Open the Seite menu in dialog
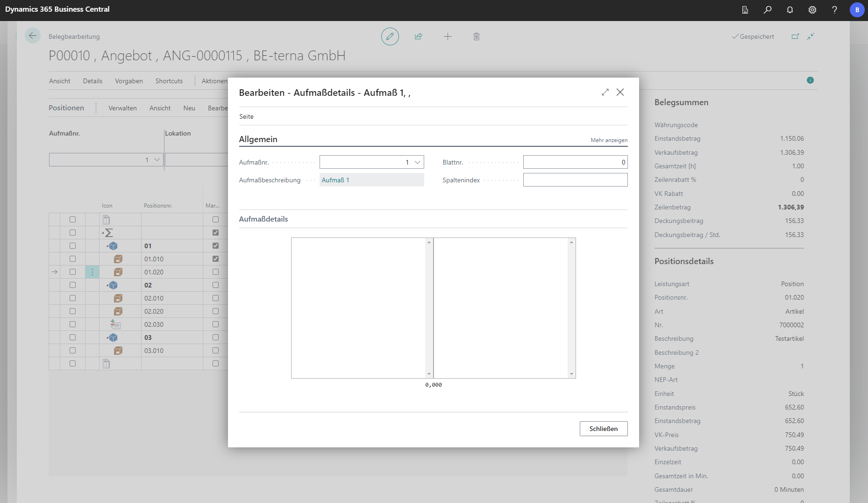The image size is (868, 503). click(x=246, y=116)
